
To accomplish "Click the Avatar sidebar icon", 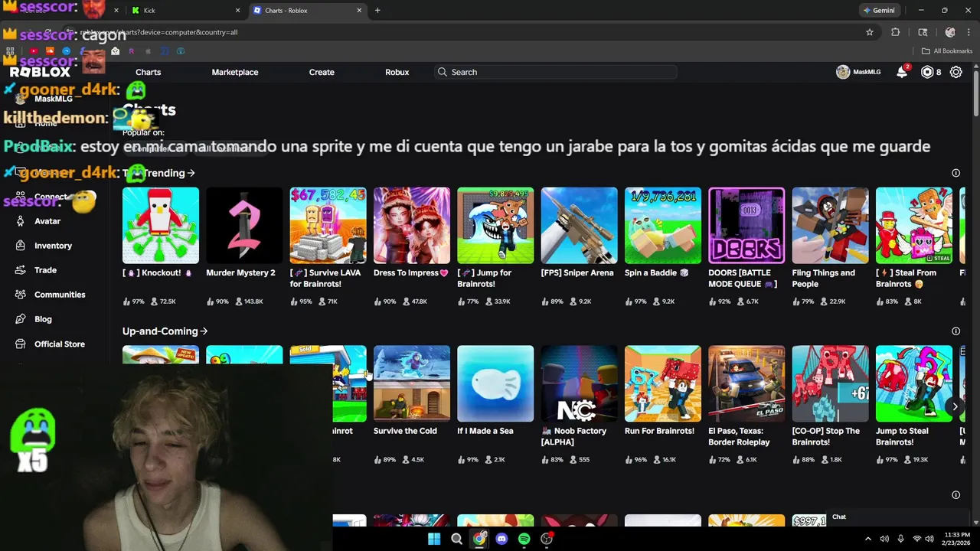I will (x=20, y=221).
